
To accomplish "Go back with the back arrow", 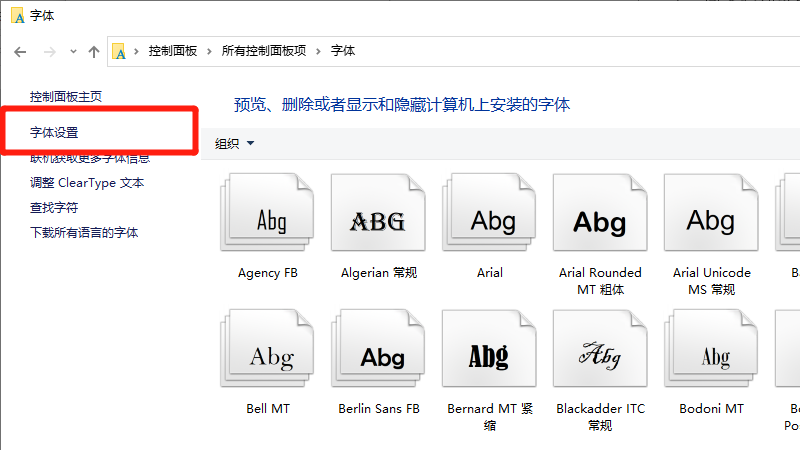I will click(20, 52).
